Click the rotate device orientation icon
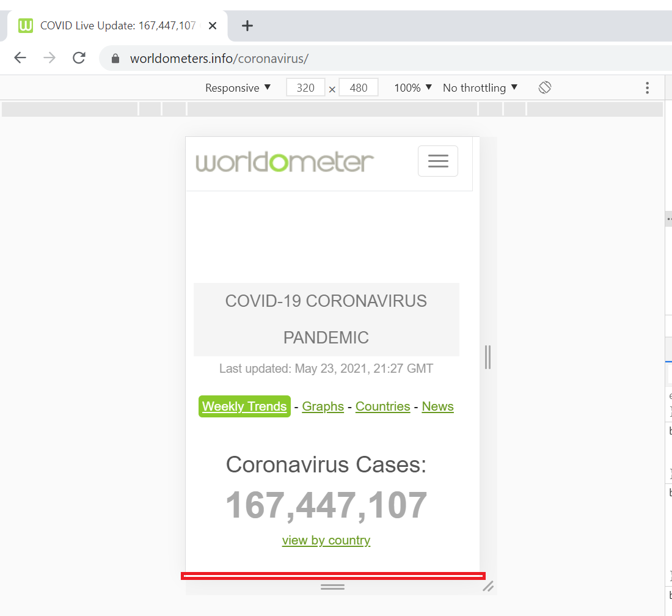 (x=545, y=87)
